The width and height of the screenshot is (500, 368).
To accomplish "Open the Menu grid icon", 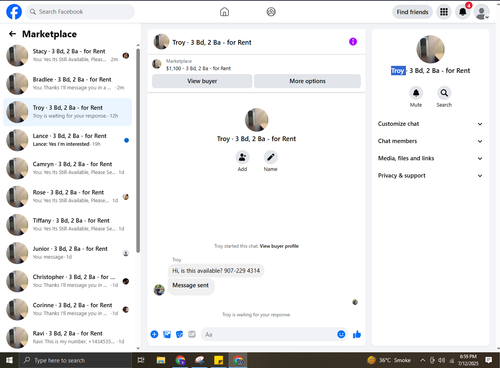I will click(444, 12).
